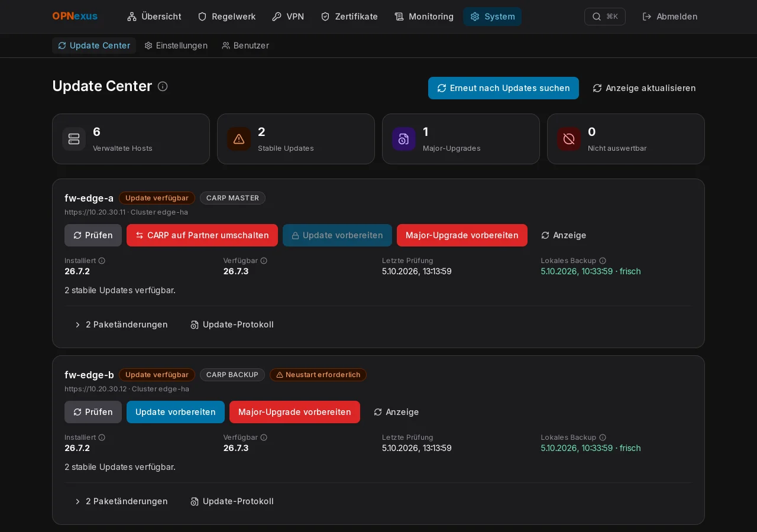Click Major-Upgrade vorbereiten for fw-edge-a
Viewport: 757px width, 532px height.
(462, 235)
